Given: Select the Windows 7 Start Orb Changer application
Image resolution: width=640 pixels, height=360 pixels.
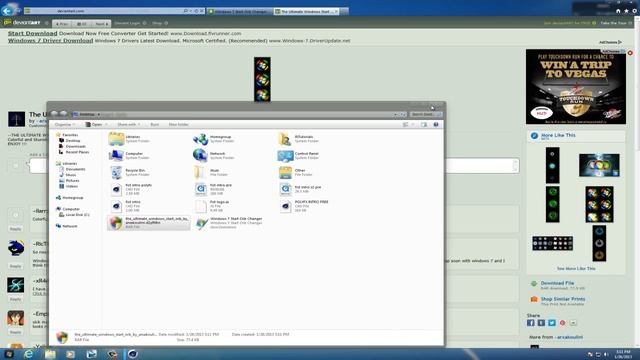Looking at the screenshot, I should pyautogui.click(x=229, y=223).
